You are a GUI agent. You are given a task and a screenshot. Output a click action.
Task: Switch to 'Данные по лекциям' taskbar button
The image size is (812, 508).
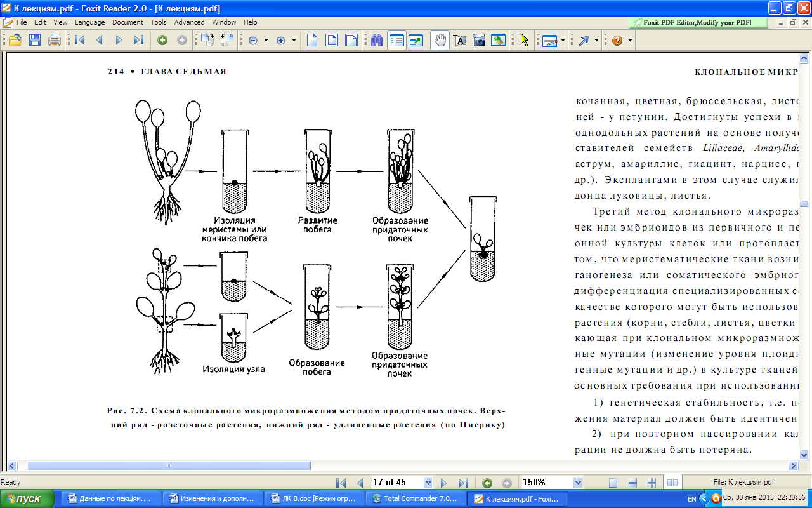pos(111,498)
